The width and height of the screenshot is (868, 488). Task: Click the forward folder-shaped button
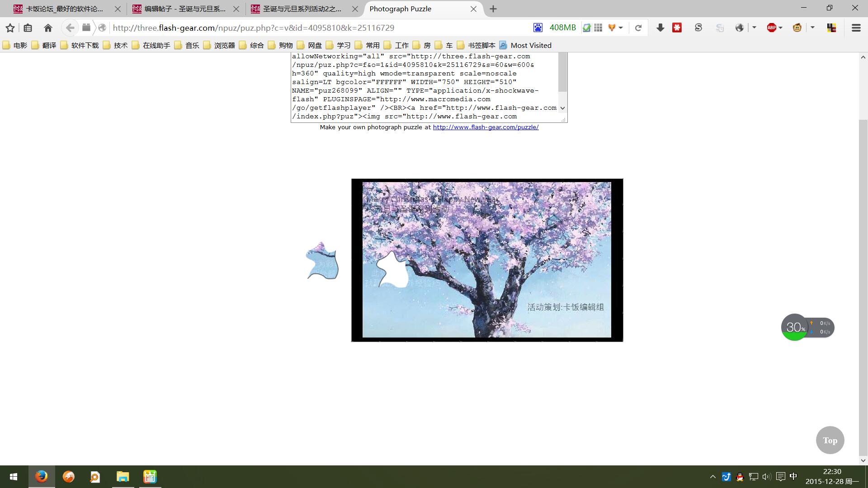[86, 28]
